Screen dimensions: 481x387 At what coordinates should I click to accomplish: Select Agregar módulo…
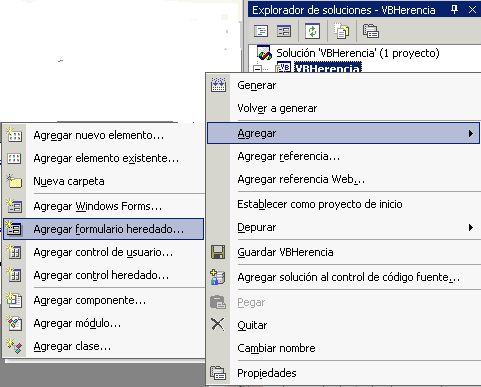(104, 323)
